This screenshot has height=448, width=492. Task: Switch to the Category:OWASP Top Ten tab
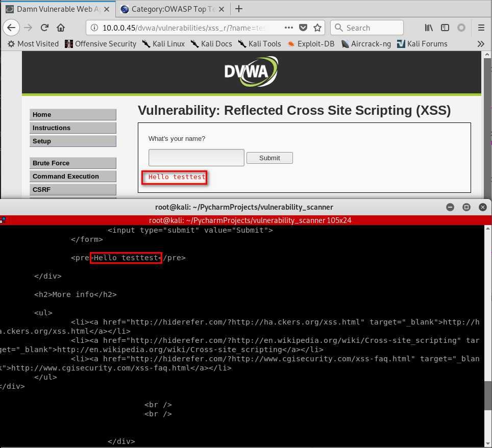173,9
